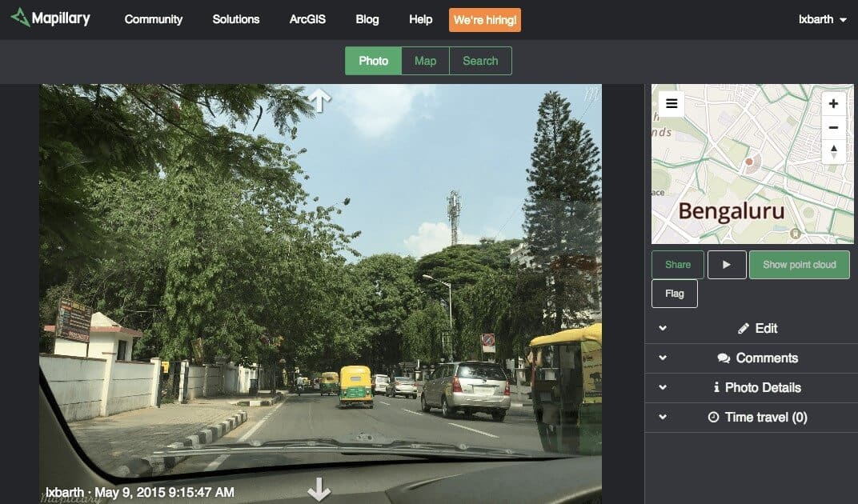Zoom in on the mini map
Image resolution: width=858 pixels, height=504 pixels.
pos(833,104)
